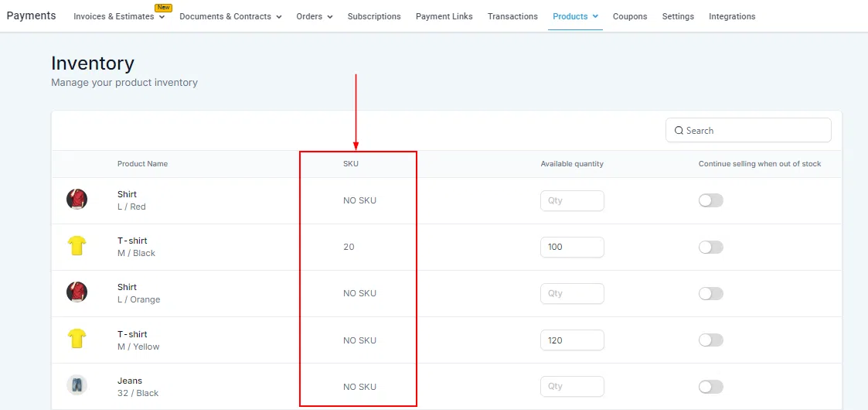
Task: Expand the Invoices & Estimates dropdown
Action: tap(162, 17)
